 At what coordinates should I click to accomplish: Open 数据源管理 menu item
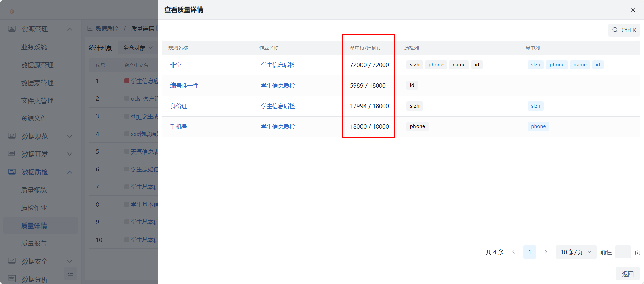point(37,65)
